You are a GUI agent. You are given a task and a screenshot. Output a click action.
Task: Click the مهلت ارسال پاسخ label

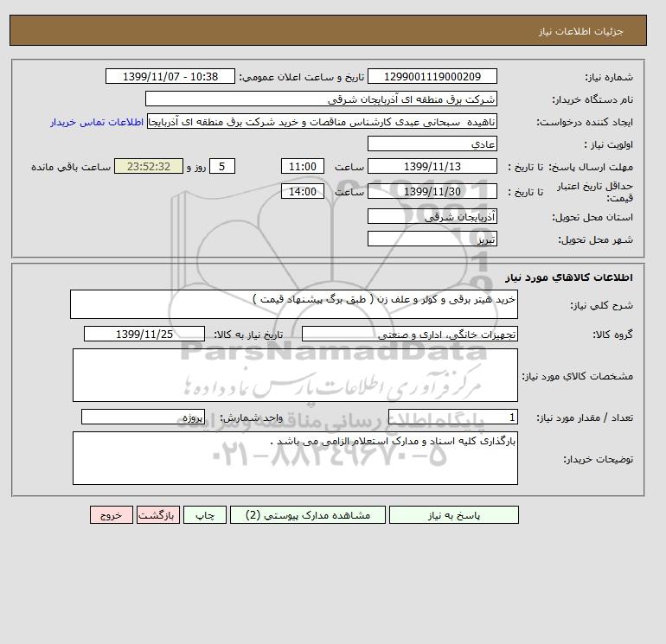(592, 167)
